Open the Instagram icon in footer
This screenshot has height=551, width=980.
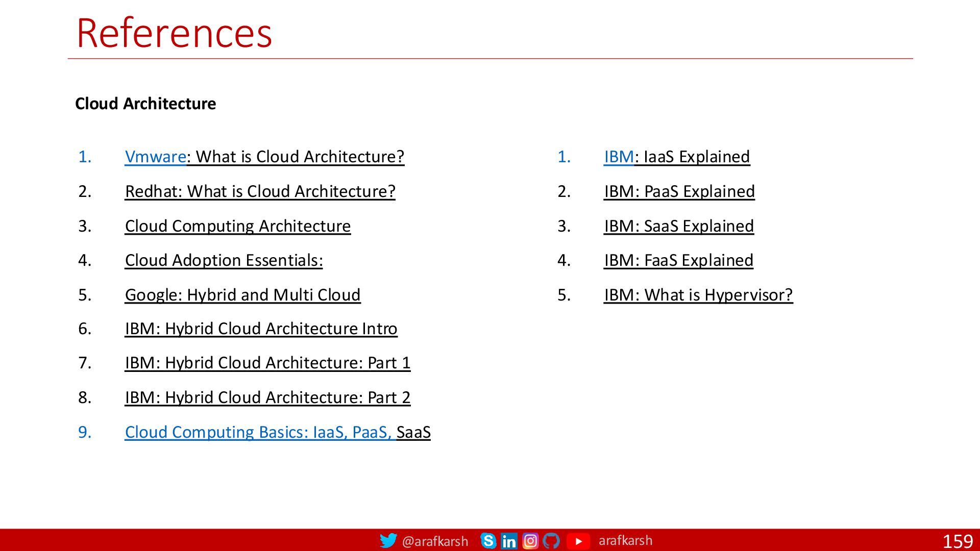click(x=530, y=541)
